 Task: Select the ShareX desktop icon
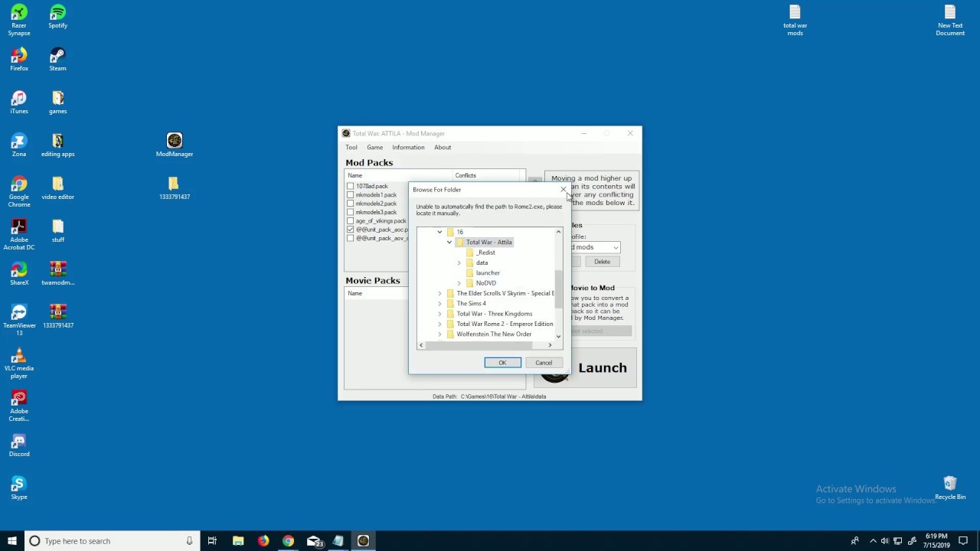(x=19, y=274)
